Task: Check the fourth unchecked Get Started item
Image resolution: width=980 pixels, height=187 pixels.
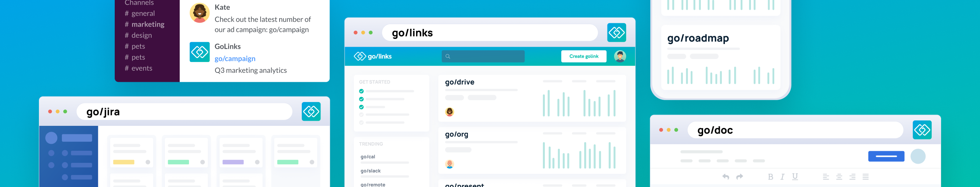Action: click(361, 115)
